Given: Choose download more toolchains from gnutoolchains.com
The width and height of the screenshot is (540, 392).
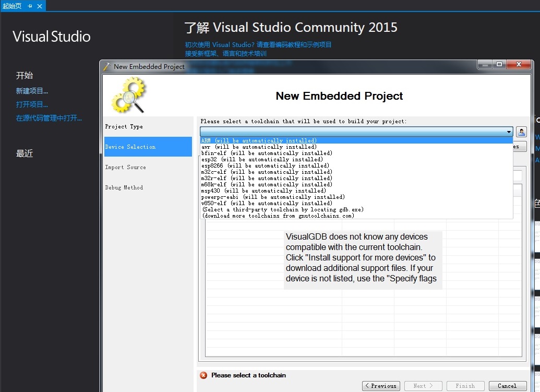Looking at the screenshot, I should (356, 216).
